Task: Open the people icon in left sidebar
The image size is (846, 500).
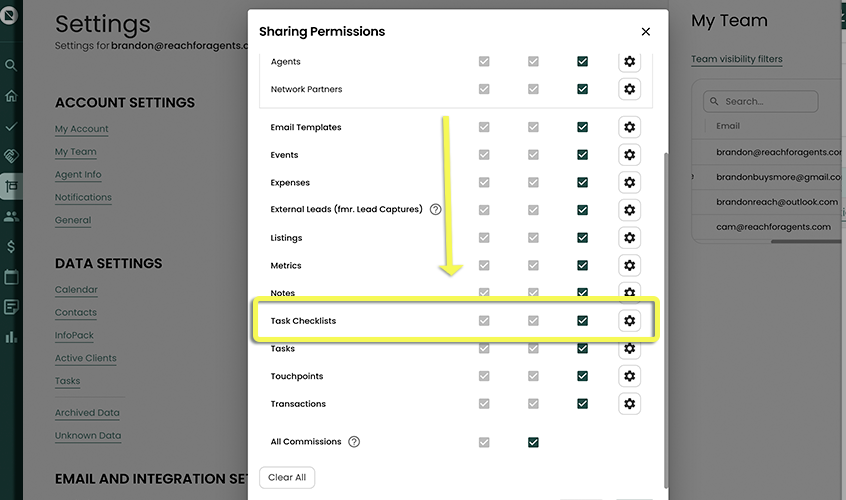Action: coord(11,216)
